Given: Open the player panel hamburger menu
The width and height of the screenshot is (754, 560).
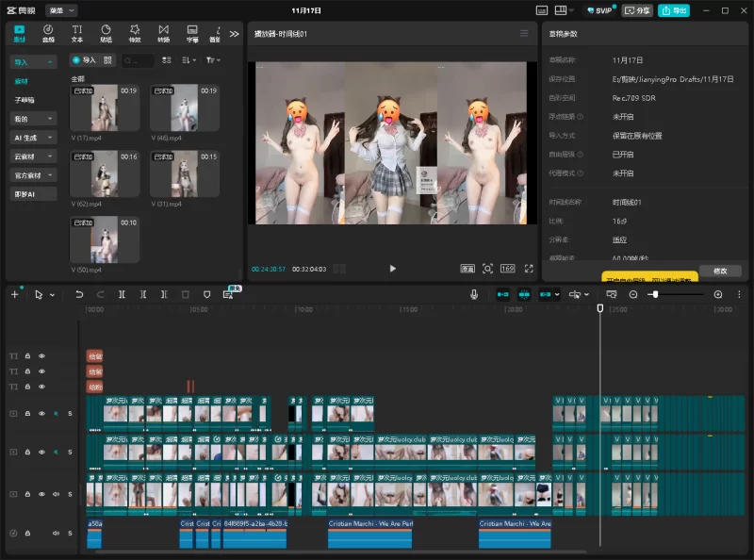Looking at the screenshot, I should tap(524, 34).
